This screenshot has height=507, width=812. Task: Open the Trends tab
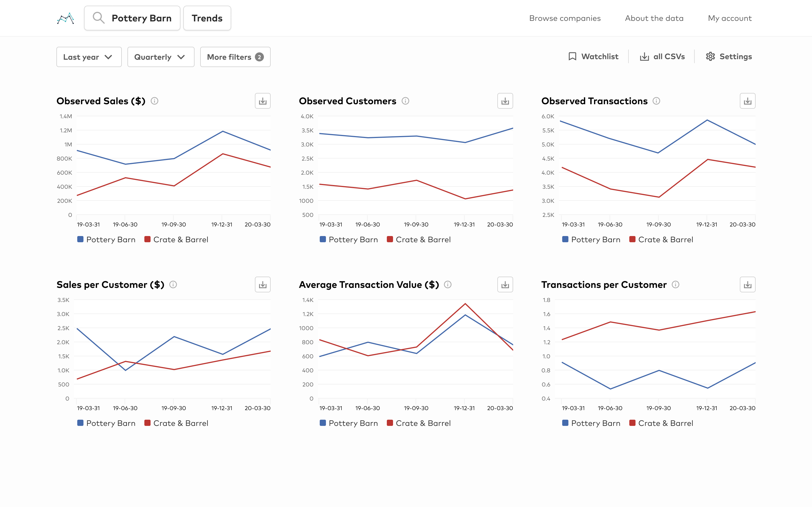tap(207, 18)
